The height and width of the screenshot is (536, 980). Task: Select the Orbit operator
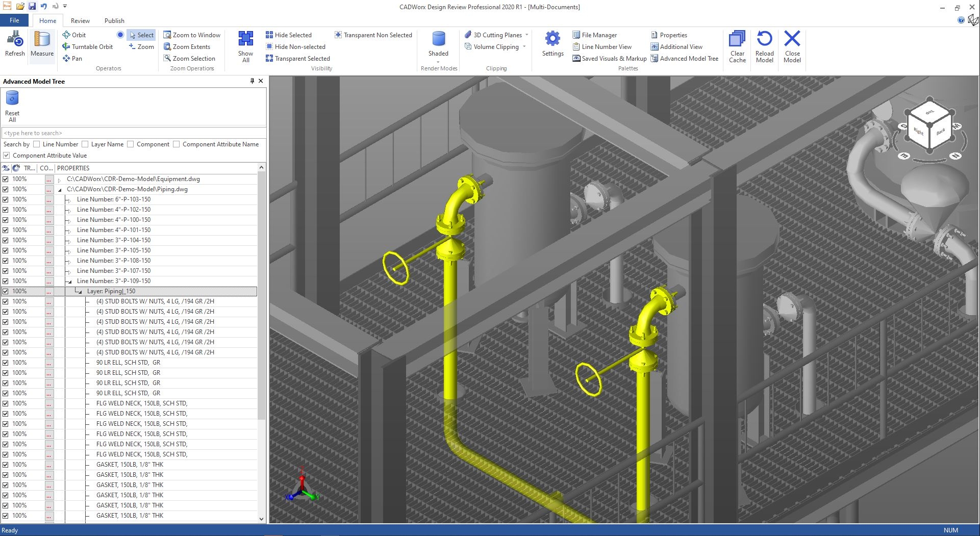[x=74, y=35]
